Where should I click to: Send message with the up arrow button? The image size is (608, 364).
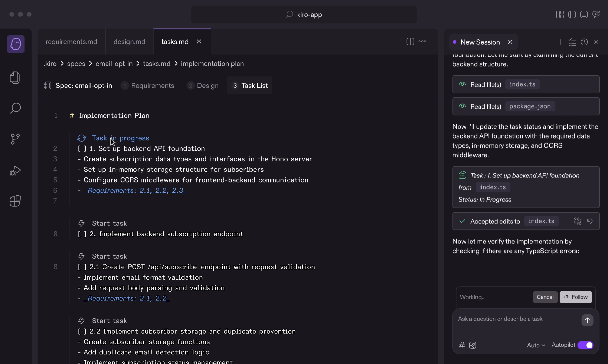(587, 320)
